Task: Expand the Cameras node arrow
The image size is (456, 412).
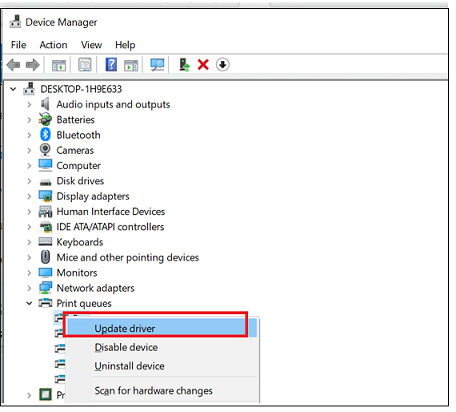Action: 29,150
